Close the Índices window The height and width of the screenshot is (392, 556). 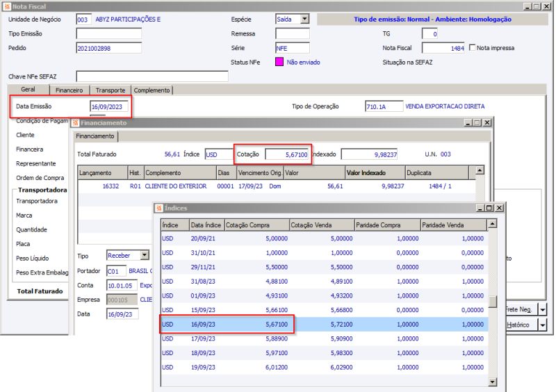499,208
